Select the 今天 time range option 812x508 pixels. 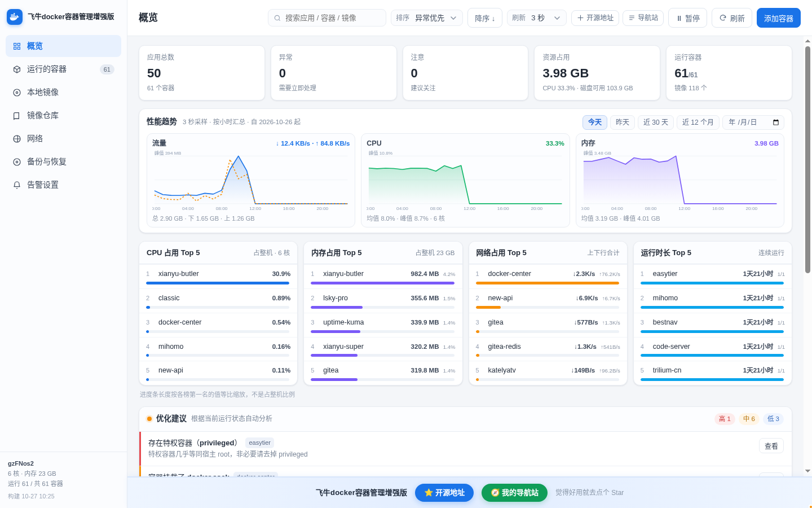click(x=595, y=122)
